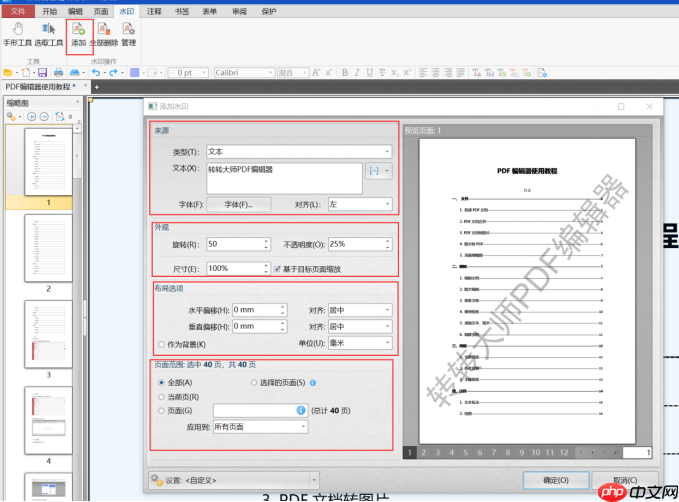
Task: Click the Font button in Source section
Action: [239, 204]
